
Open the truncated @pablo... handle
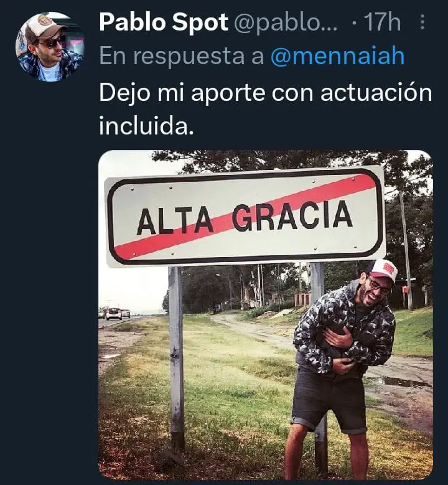pyautogui.click(x=286, y=22)
